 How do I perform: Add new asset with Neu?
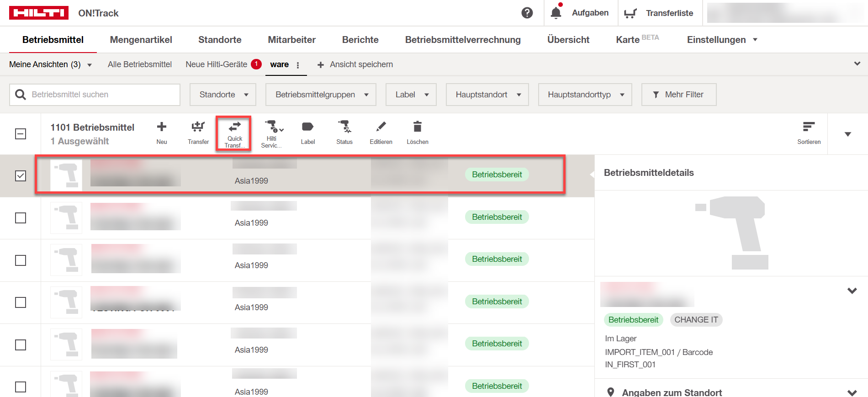coord(162,133)
